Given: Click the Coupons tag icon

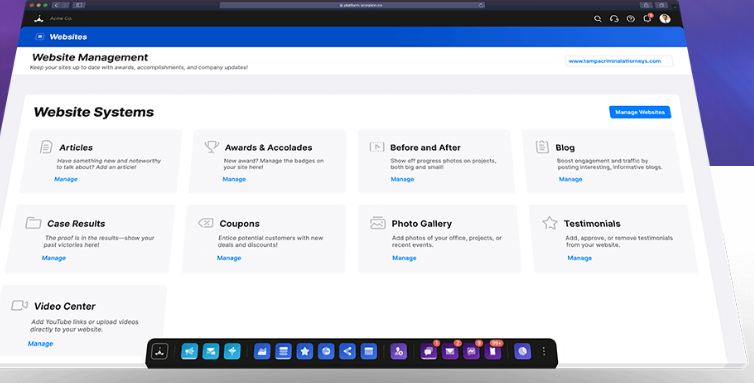Looking at the screenshot, I should (x=206, y=223).
